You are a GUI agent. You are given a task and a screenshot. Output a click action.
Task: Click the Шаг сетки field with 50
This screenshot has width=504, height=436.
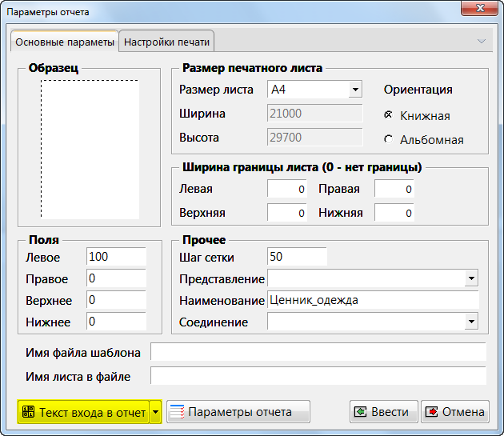(297, 257)
